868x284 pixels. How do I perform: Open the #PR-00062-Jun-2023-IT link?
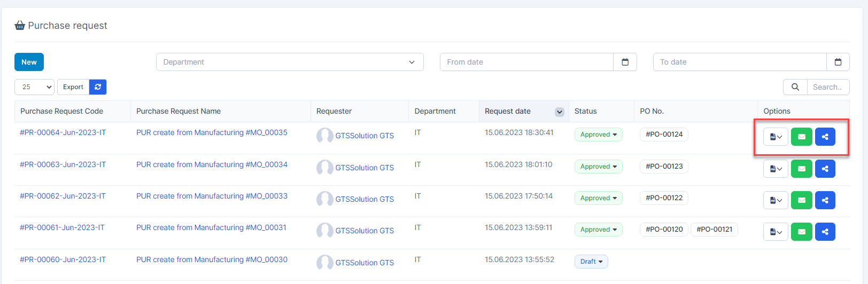(63, 196)
